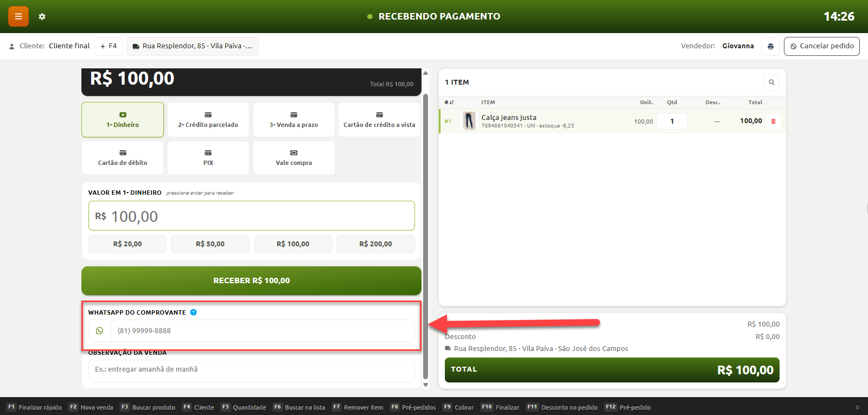Choose PIX as payment method
This screenshot has height=415, width=868.
tap(208, 158)
